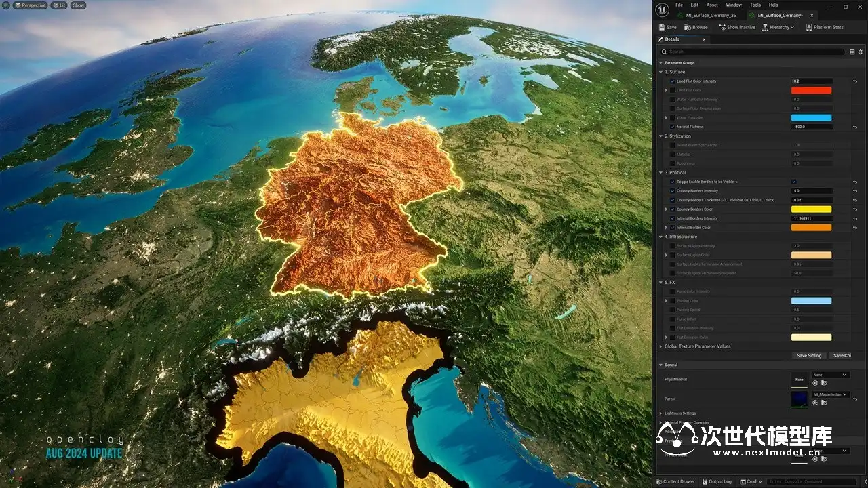Toggle Enable Borders to be Visible value
868x488 pixels.
(794, 182)
